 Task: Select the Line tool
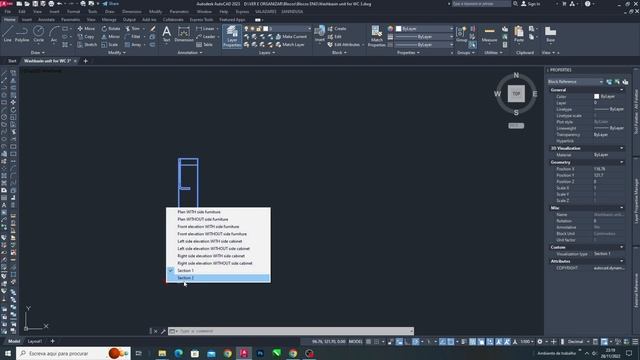(8, 33)
